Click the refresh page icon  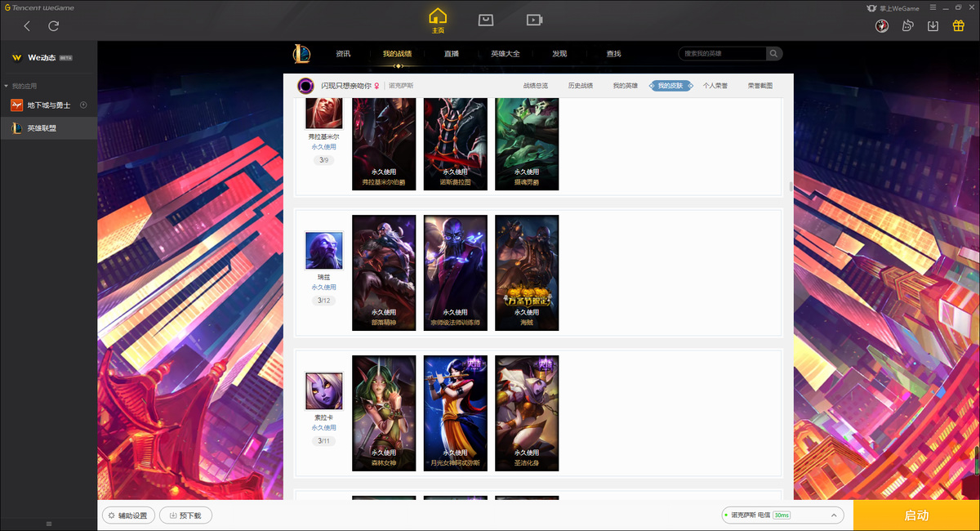[x=54, y=26]
